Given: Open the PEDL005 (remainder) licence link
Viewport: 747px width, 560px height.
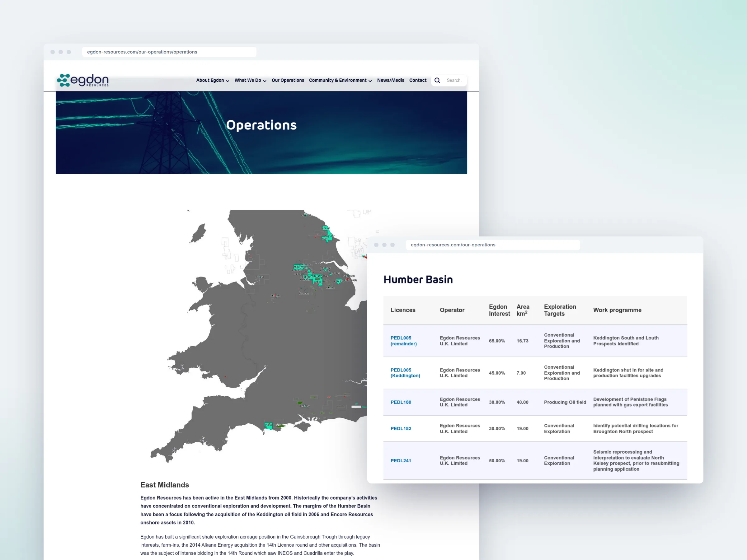Looking at the screenshot, I should (x=404, y=341).
